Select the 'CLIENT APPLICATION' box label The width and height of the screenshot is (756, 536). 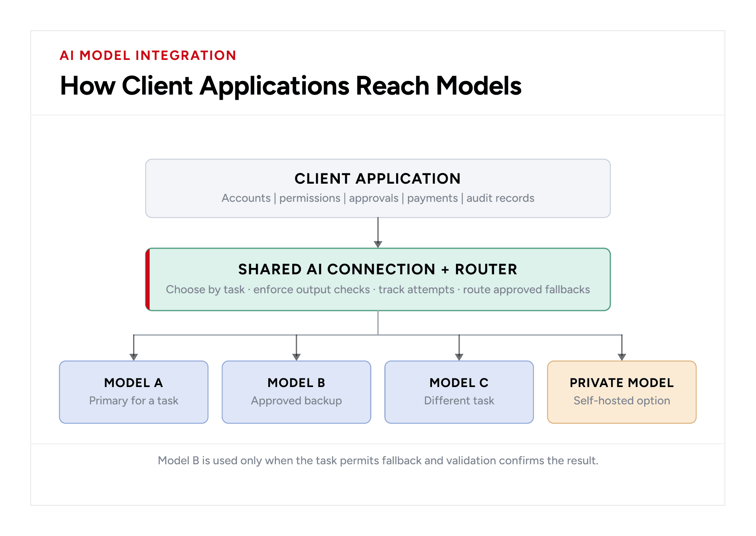click(x=378, y=179)
